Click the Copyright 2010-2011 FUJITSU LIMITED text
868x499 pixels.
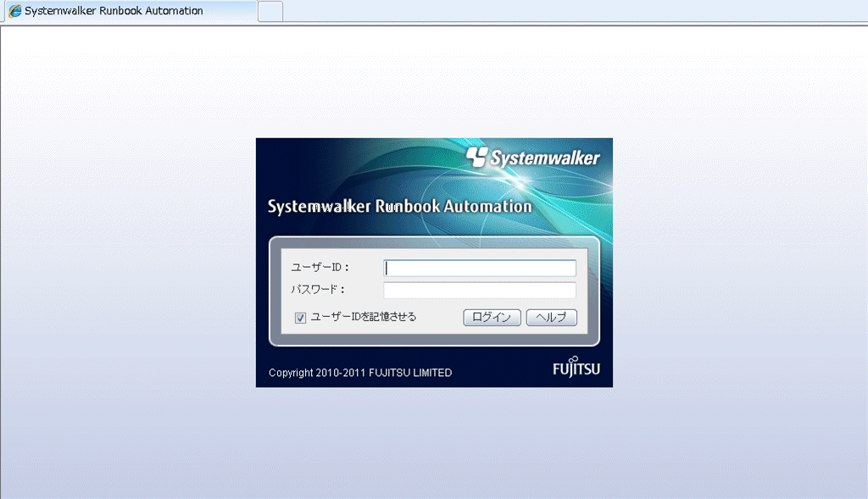click(360, 373)
